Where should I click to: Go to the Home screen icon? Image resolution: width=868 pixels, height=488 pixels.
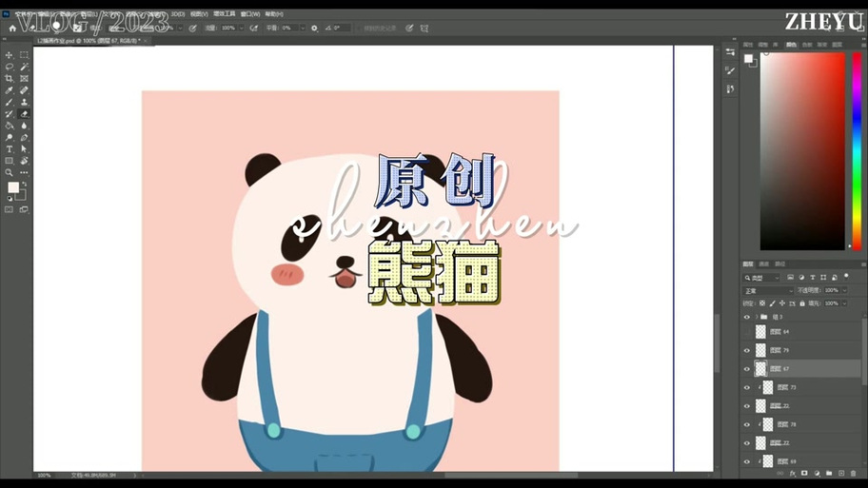click(x=12, y=29)
